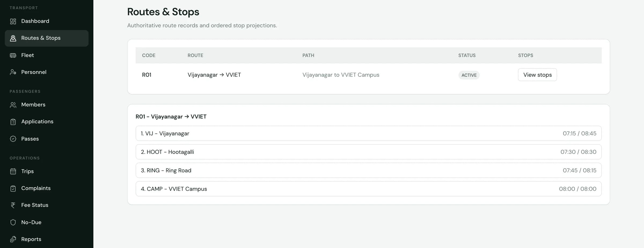
Task: Click the STATUS column header
Action: click(x=467, y=55)
